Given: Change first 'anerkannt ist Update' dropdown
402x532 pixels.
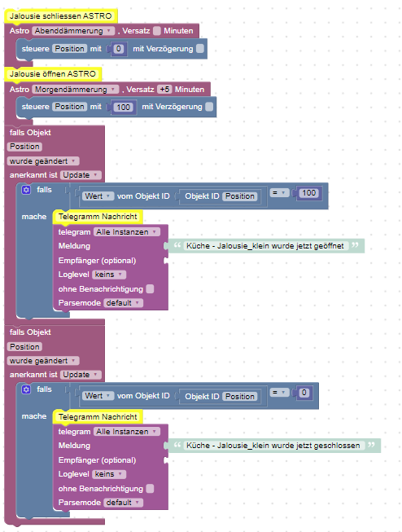Looking at the screenshot, I should coord(81,175).
